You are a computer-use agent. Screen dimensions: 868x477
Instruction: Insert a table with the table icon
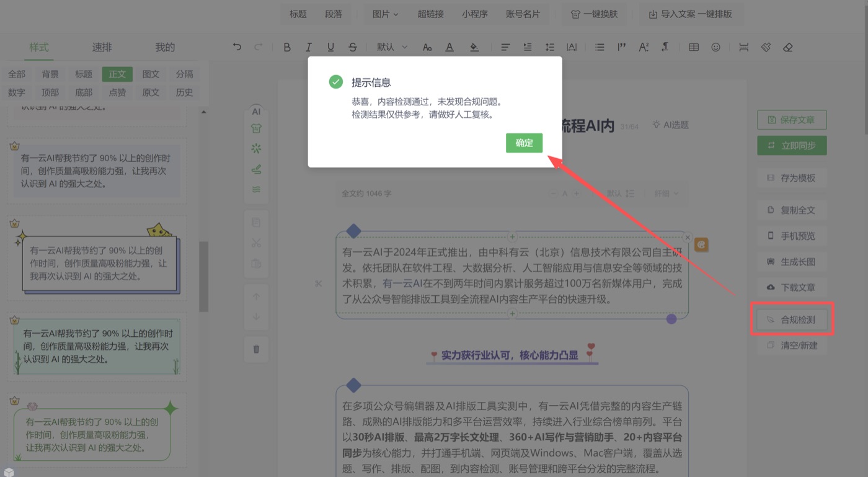point(694,47)
